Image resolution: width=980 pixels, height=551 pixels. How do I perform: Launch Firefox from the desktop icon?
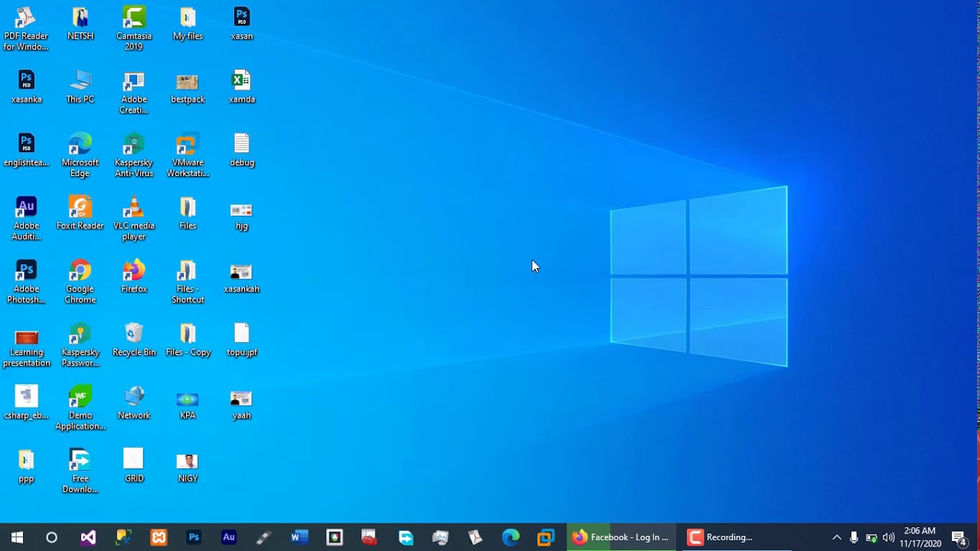pyautogui.click(x=134, y=278)
